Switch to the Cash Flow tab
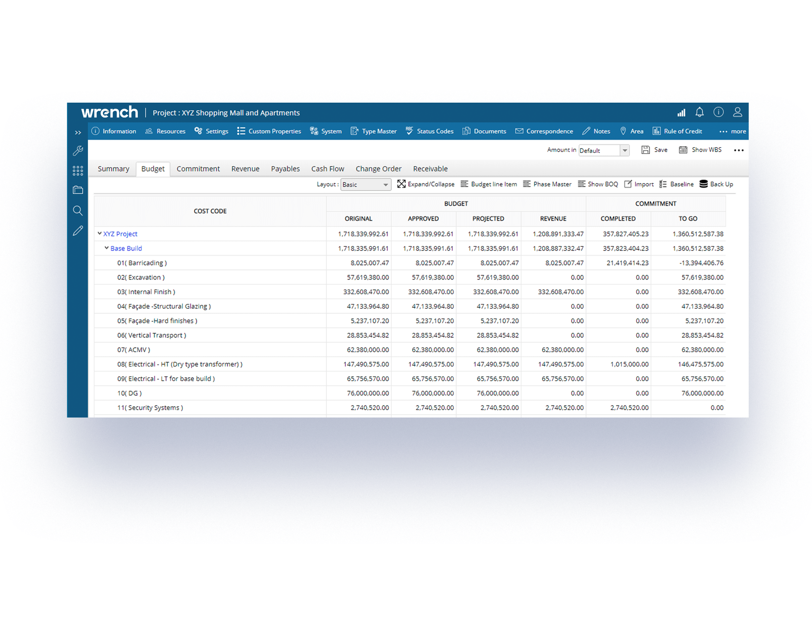Image resolution: width=812 pixels, height=644 pixels. [x=328, y=169]
